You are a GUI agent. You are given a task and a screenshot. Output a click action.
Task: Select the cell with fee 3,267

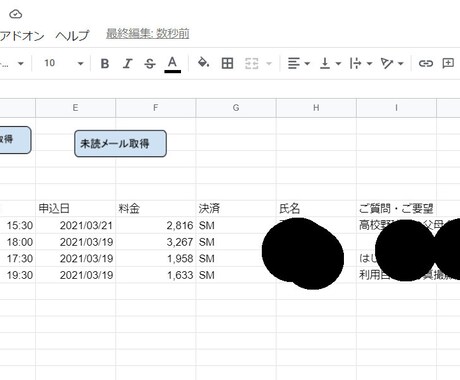156,242
